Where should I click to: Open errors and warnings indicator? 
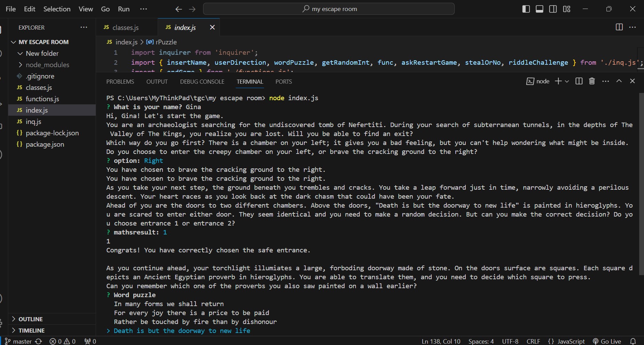pos(63,341)
